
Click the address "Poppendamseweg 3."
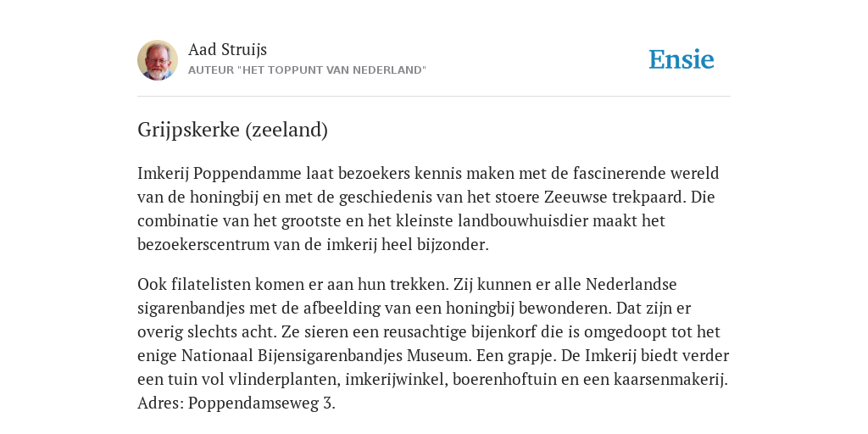262,403
